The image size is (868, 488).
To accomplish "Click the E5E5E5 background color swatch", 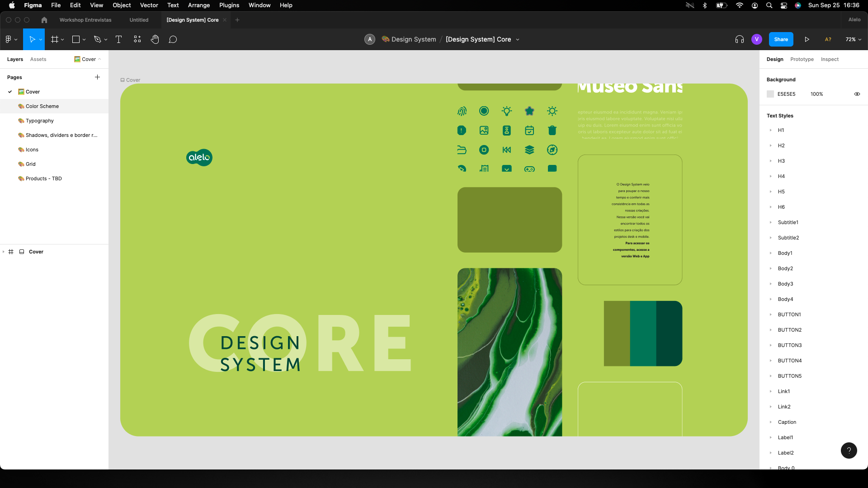I will [770, 94].
